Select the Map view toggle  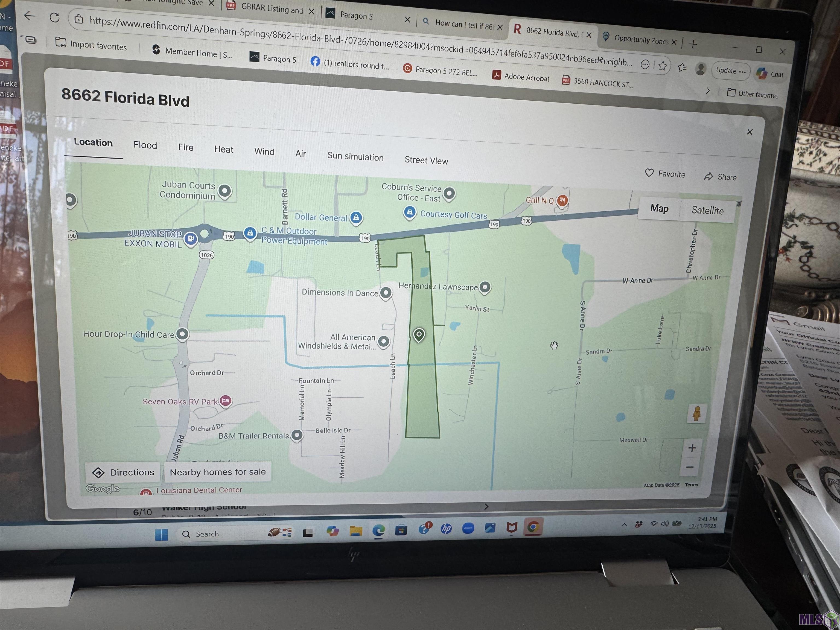[659, 208]
